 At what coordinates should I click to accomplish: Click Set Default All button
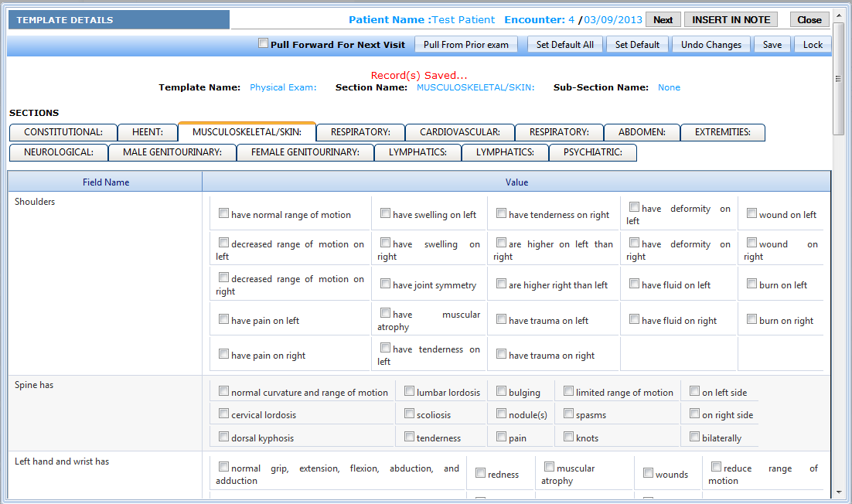[x=565, y=45]
